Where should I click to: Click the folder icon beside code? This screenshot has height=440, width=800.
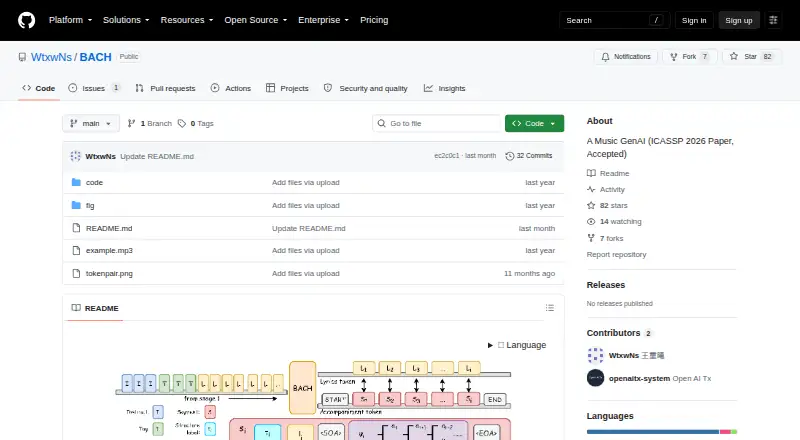pos(76,182)
